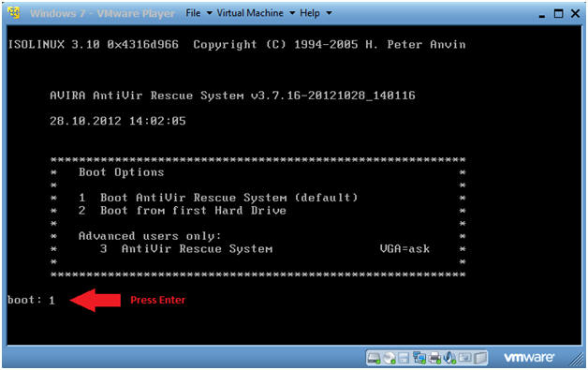Maximize the VMware Player window
This screenshot has width=588, height=370.
coord(558,13)
